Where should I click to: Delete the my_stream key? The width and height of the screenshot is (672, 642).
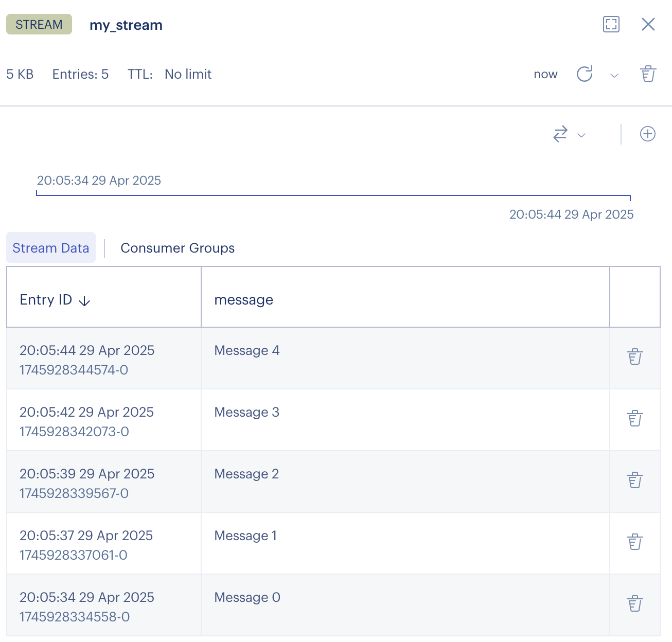point(648,74)
